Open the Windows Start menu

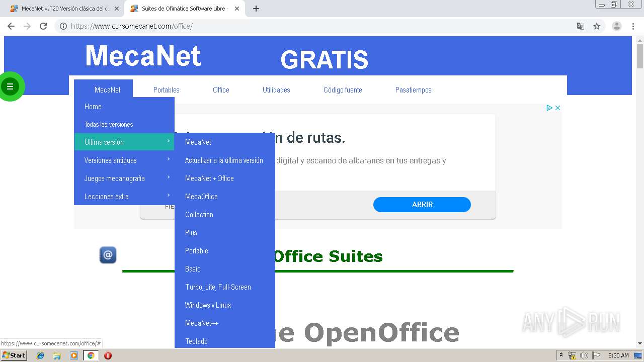click(14, 355)
